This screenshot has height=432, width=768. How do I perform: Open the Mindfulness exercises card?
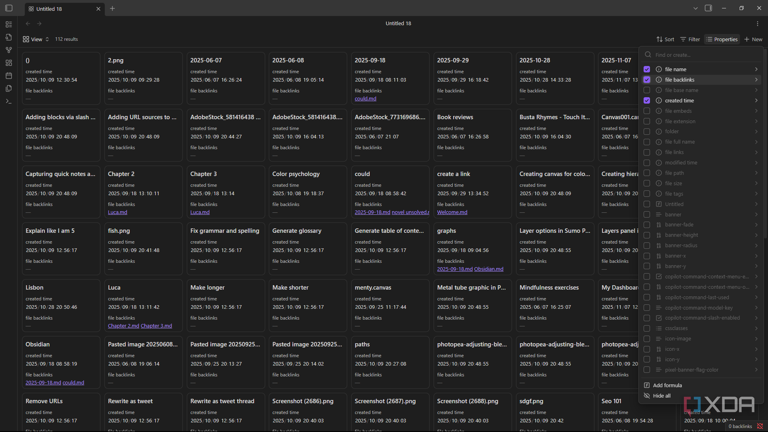(554, 306)
